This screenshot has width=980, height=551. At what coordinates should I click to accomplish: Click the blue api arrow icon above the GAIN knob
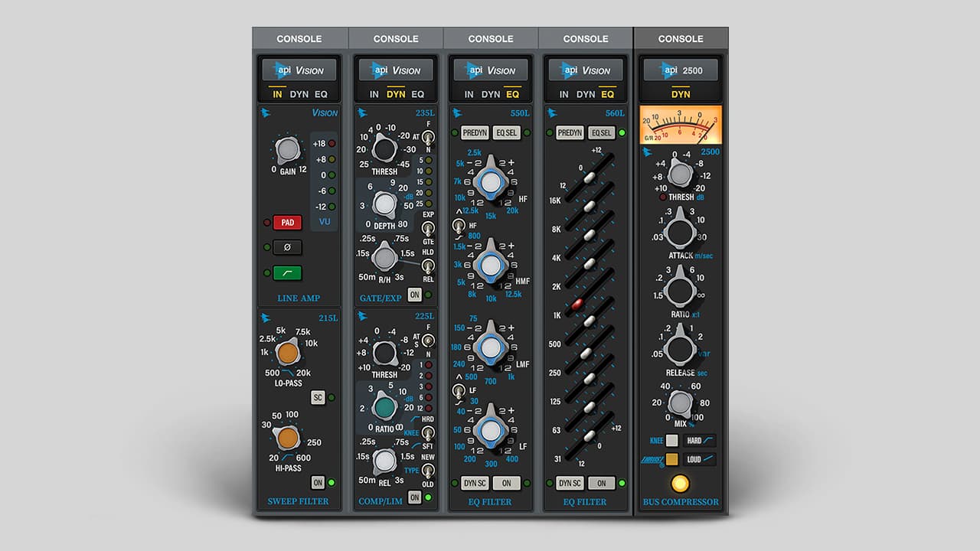[x=266, y=112]
